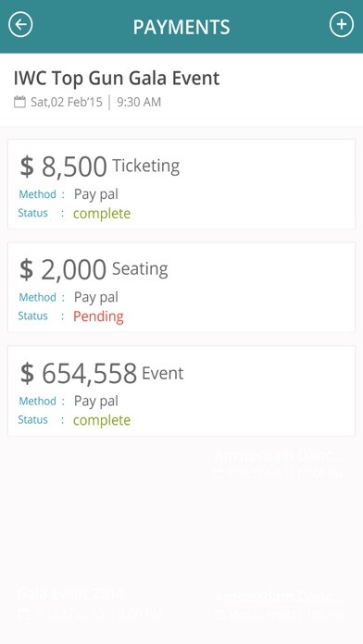Tap Pay pal method on Event payment
This screenshot has width=363, height=644.
96,402
